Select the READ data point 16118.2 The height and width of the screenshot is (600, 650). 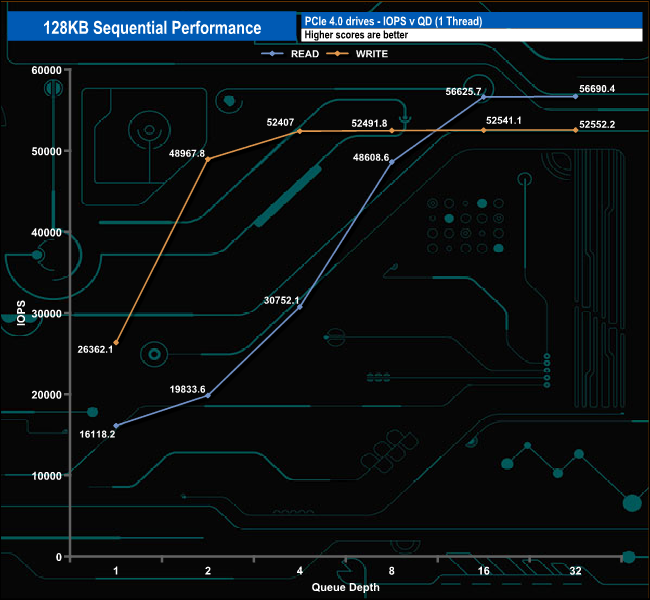(x=116, y=426)
